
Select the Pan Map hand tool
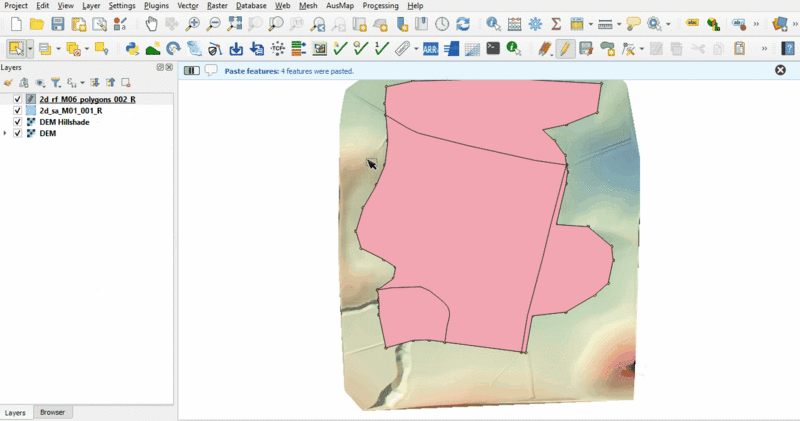(151, 24)
